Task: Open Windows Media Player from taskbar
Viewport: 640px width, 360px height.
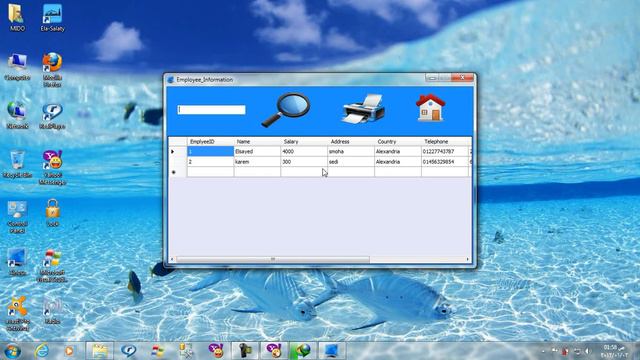Action: pos(69,351)
